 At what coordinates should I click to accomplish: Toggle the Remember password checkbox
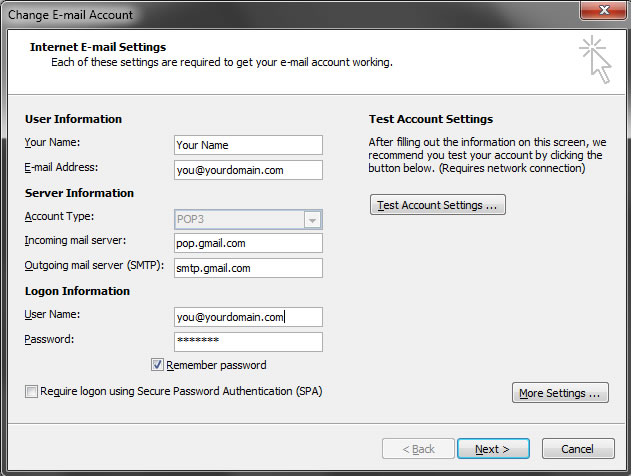tap(157, 365)
